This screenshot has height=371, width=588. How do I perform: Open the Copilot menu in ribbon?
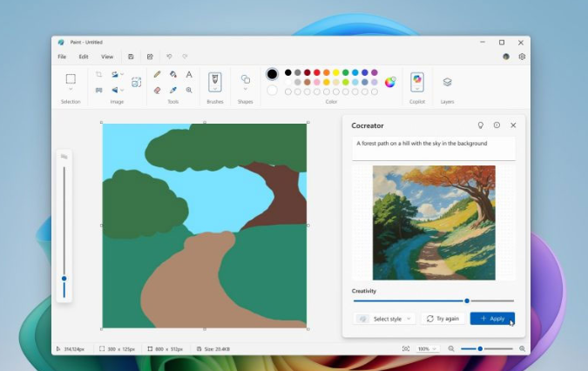[x=417, y=82]
